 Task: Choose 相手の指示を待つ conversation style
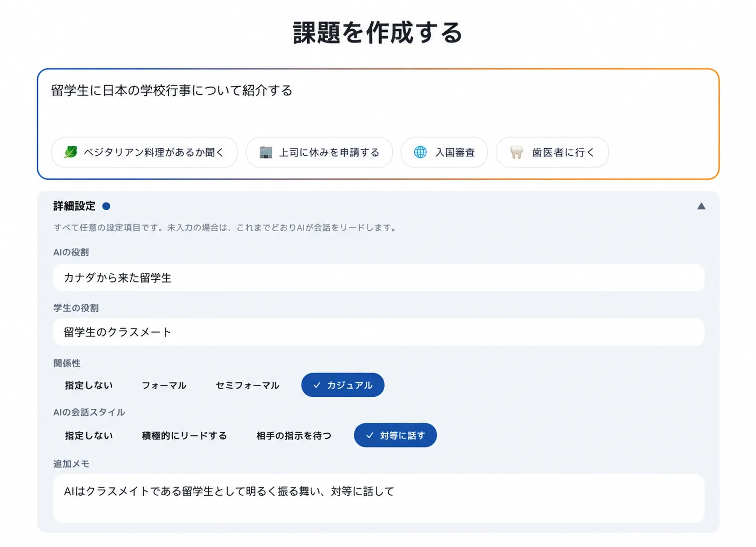pos(294,435)
